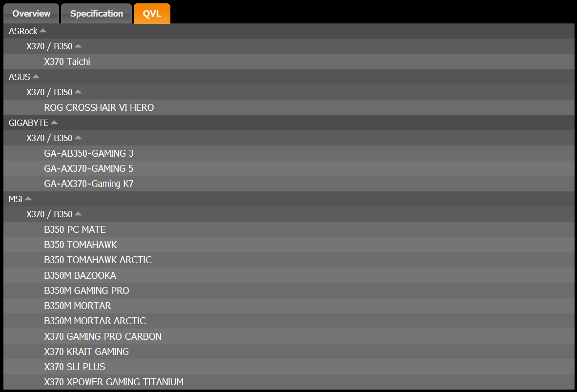Image resolution: width=577 pixels, height=392 pixels.
Task: Pick the GA-AX370-Gaming K7 row
Action: click(289, 184)
